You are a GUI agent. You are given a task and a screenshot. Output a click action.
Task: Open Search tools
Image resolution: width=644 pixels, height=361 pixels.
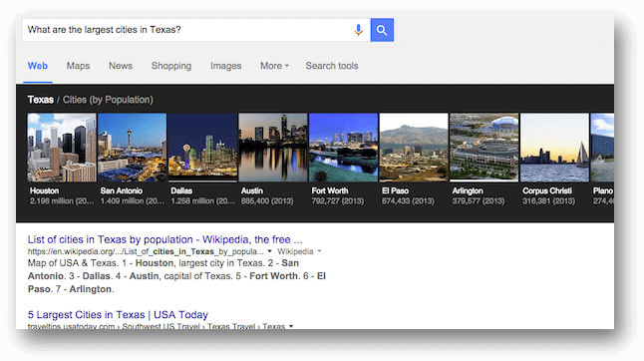click(332, 66)
